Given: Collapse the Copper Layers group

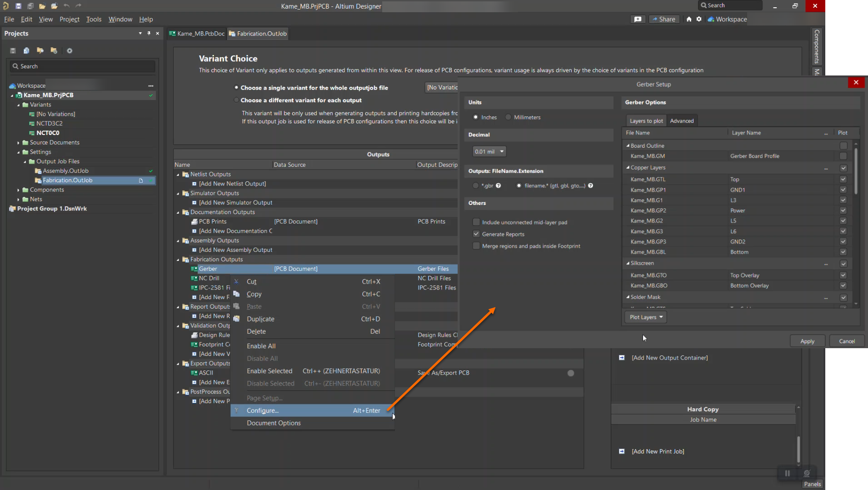Looking at the screenshot, I should coord(628,168).
